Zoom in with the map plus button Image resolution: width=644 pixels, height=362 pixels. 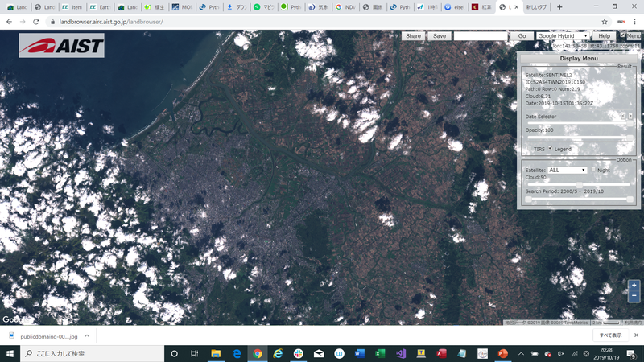[634, 286]
